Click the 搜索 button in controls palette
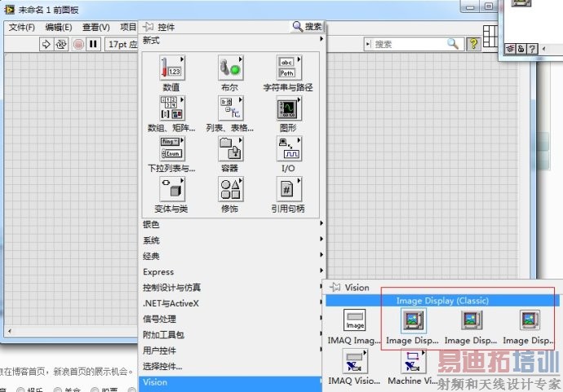The height and width of the screenshot is (392, 563). pyautogui.click(x=308, y=27)
